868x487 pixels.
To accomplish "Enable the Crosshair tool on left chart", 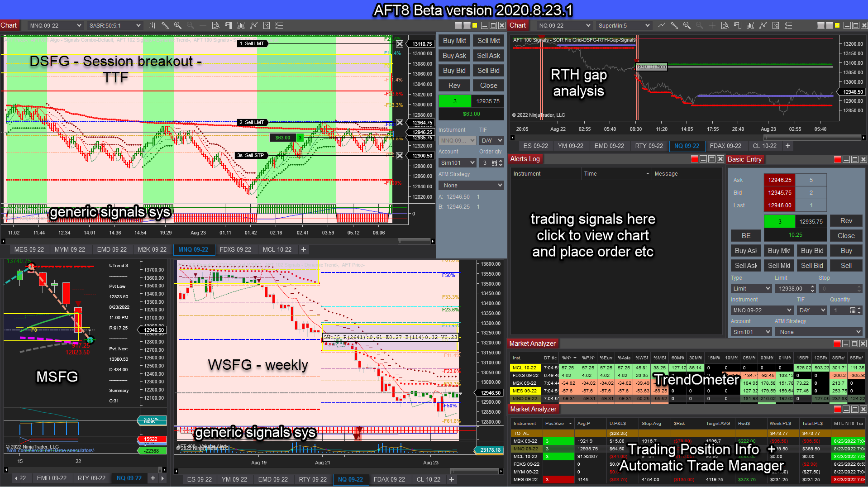I will tap(203, 25).
